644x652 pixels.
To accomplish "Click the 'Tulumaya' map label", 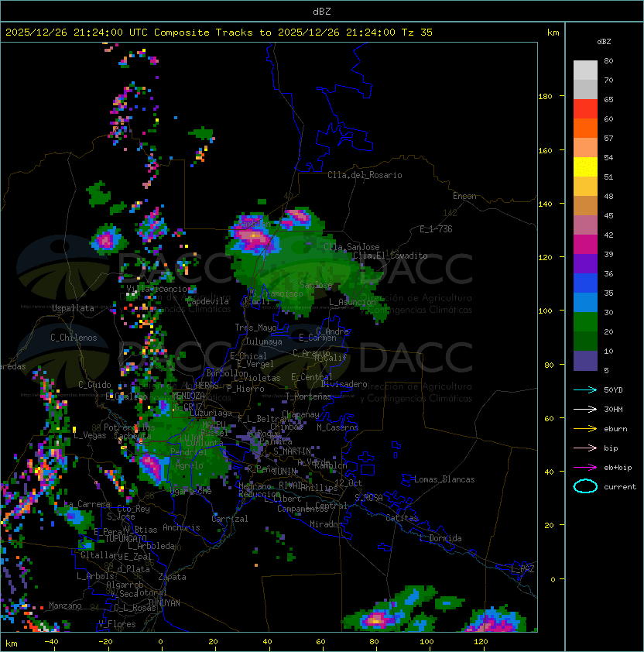I will point(264,341).
